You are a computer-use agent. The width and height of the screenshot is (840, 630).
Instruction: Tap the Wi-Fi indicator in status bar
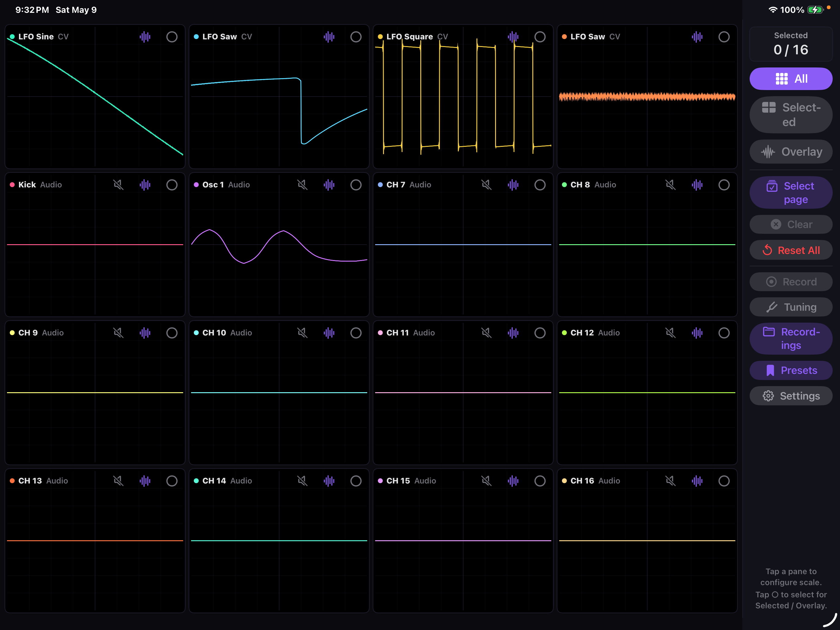pos(773,10)
